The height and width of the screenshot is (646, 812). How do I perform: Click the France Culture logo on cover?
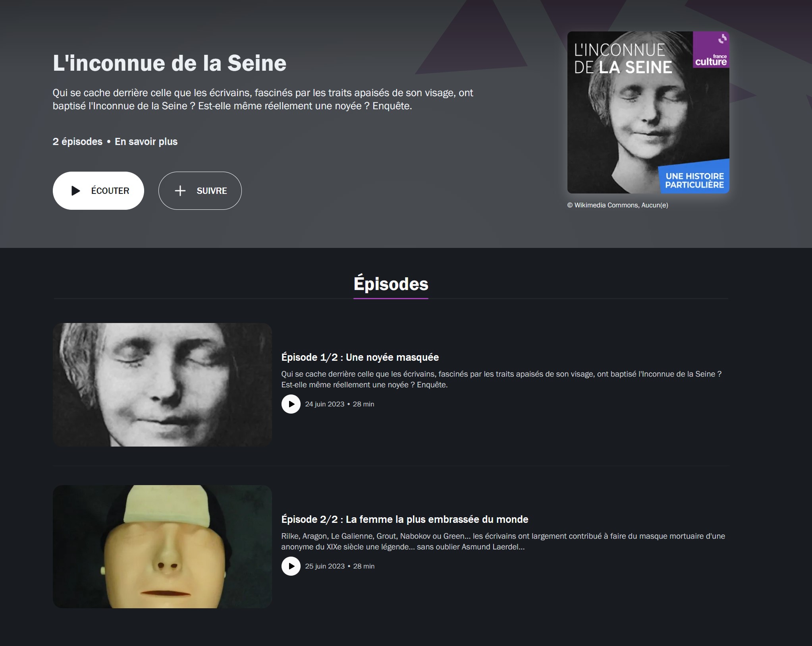(711, 50)
